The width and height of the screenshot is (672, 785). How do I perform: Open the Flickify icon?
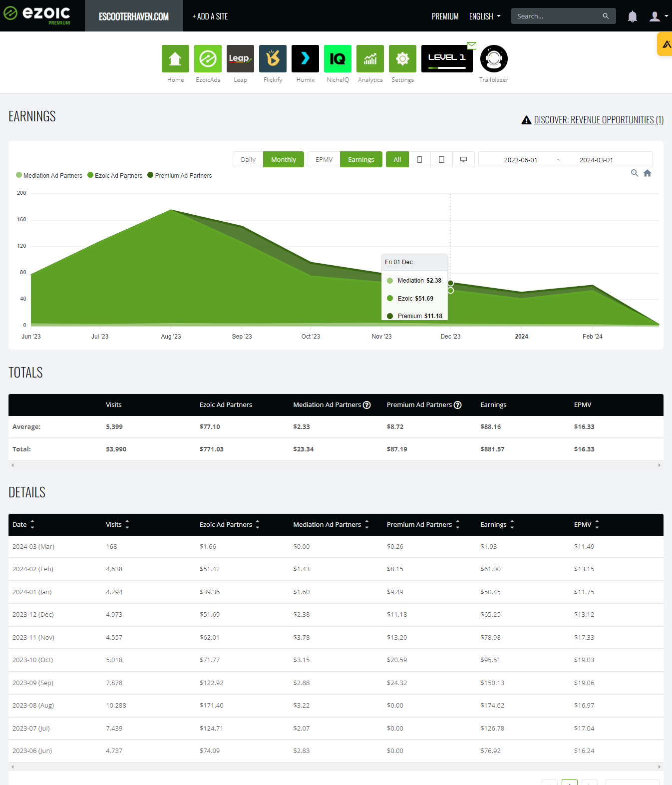tap(273, 58)
